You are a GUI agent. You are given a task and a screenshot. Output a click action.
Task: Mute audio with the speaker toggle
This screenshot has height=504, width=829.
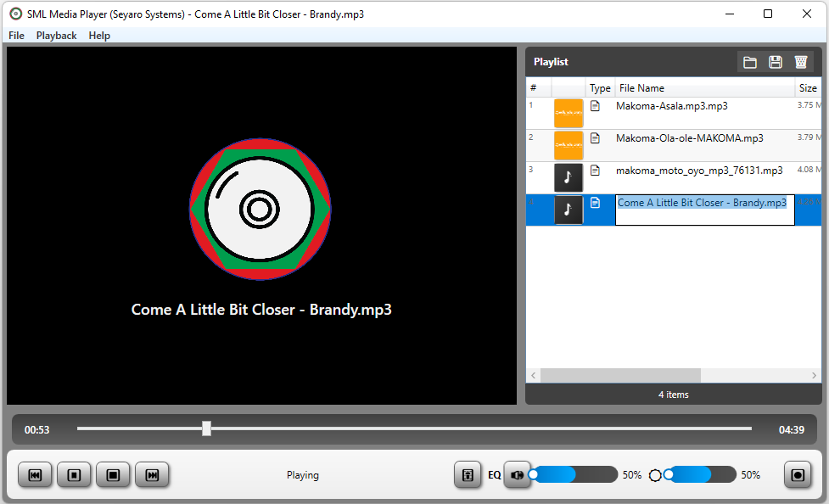(518, 474)
